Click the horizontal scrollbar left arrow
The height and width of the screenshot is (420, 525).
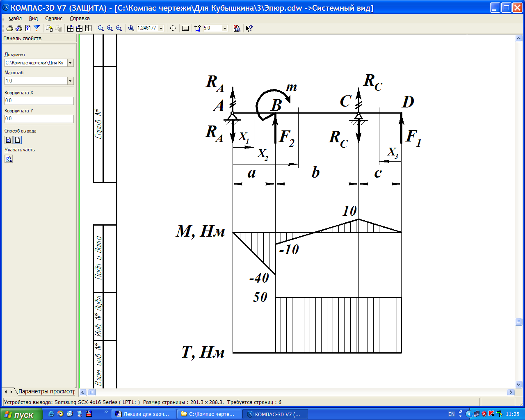click(83, 392)
